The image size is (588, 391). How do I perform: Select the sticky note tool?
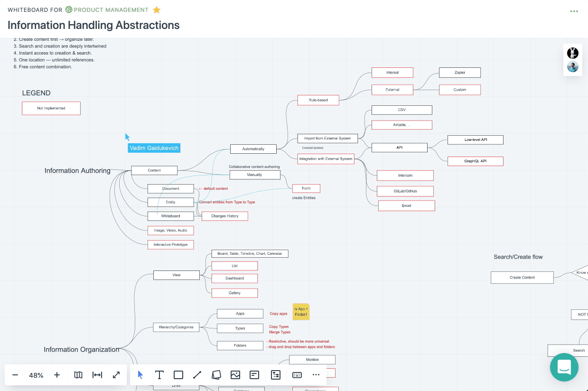pos(216,375)
